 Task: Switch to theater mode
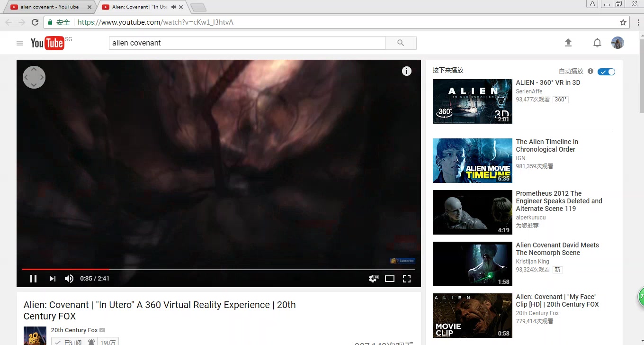(x=390, y=279)
